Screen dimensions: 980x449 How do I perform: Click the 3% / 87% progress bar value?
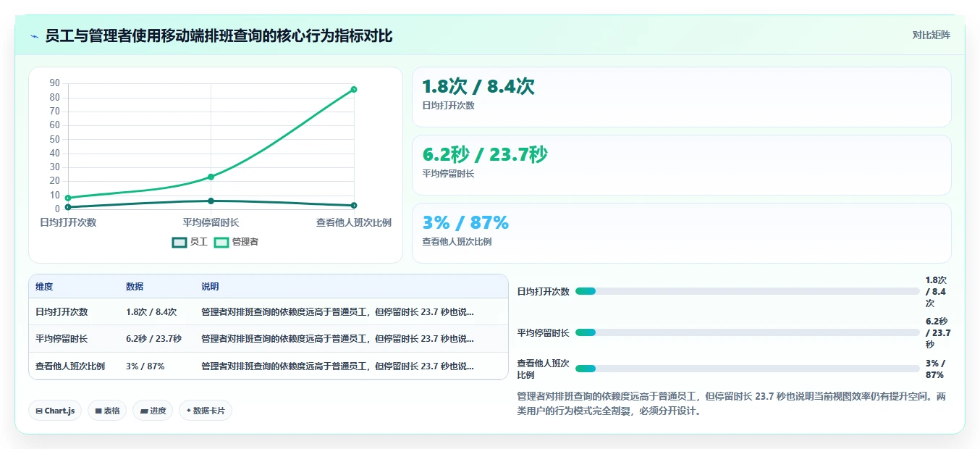[935, 369]
